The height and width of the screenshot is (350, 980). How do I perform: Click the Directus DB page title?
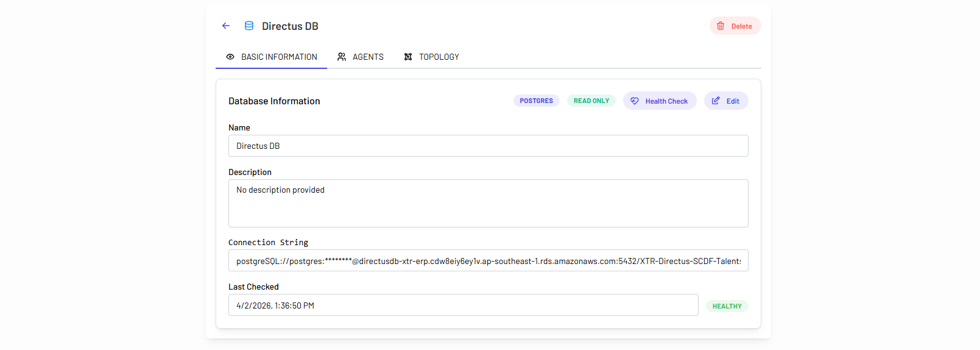coord(290,26)
